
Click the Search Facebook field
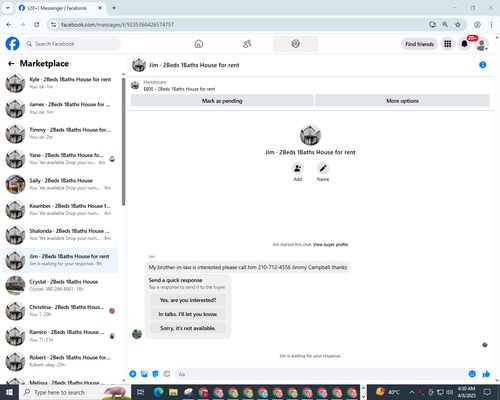coord(72,44)
